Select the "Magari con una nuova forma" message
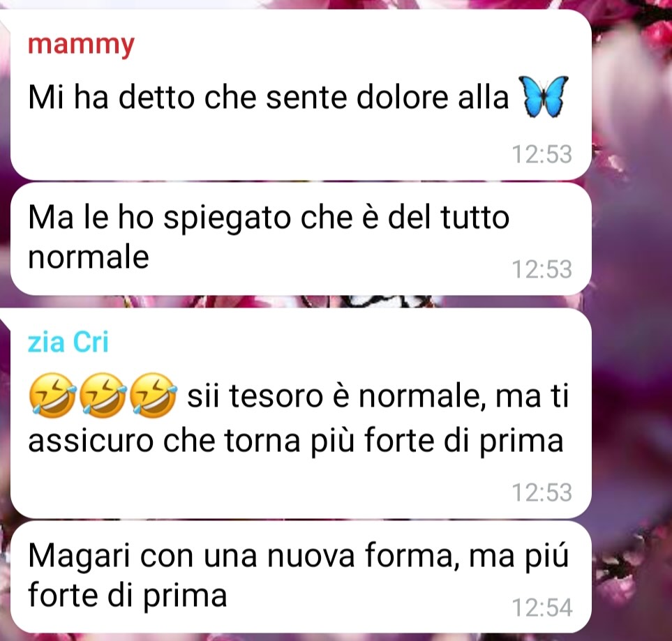The height and width of the screenshot is (641, 672). pos(301,576)
